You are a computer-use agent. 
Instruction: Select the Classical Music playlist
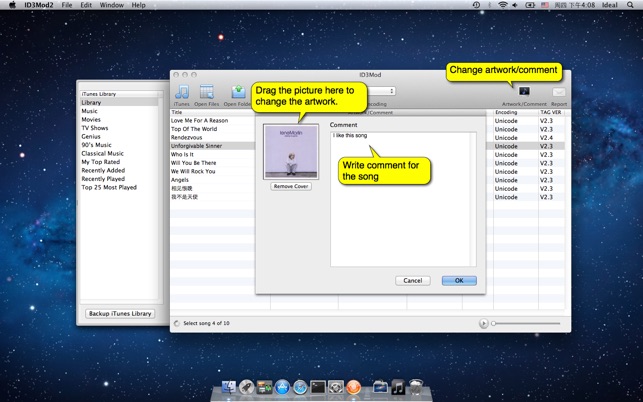119,153
